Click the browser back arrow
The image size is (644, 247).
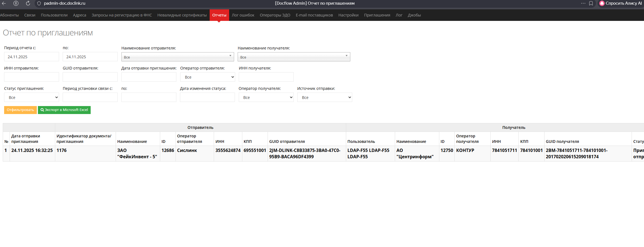click(x=4, y=3)
